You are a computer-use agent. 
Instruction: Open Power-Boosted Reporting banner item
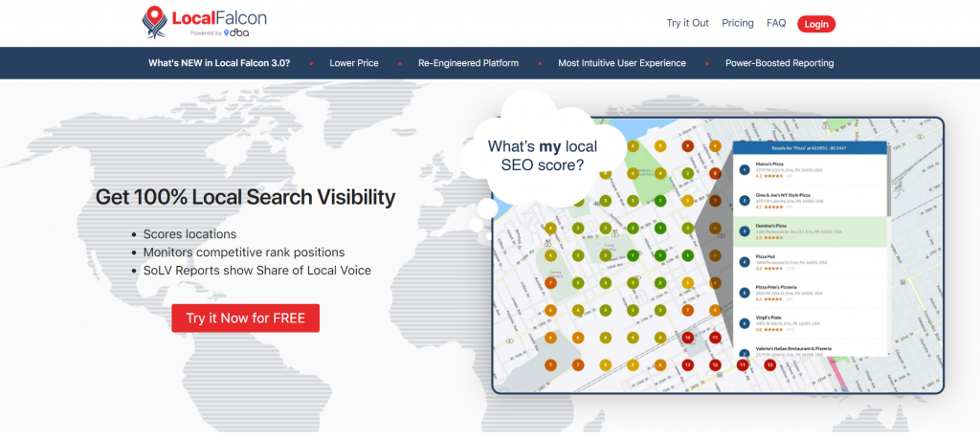(x=779, y=63)
